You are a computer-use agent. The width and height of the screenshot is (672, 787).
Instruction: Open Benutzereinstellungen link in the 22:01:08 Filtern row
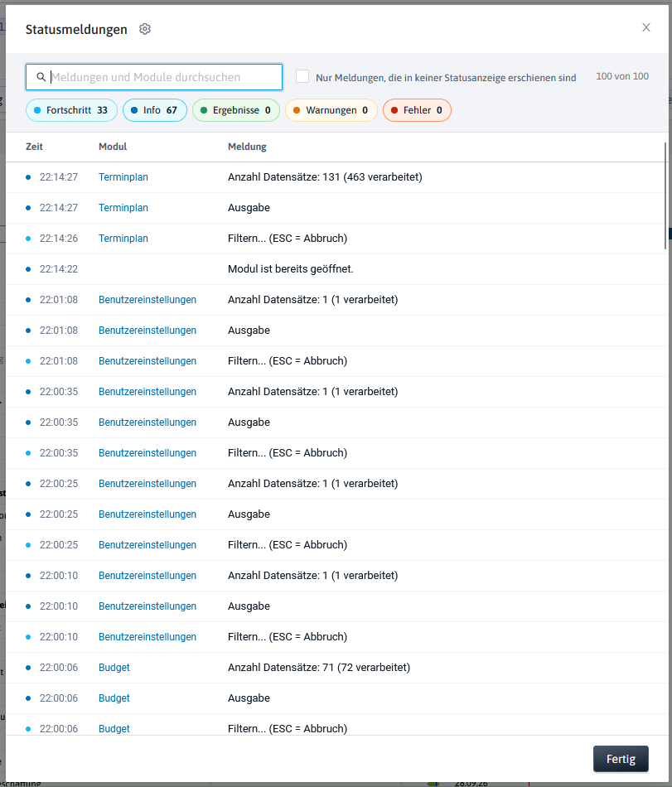(147, 361)
